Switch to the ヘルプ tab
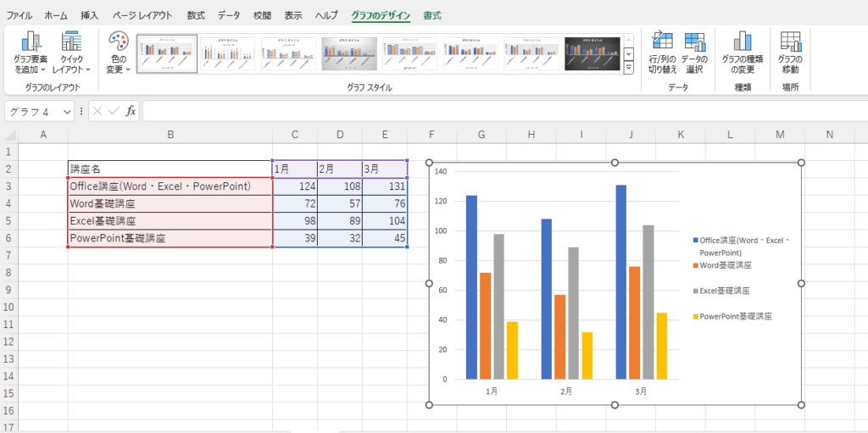 pyautogui.click(x=326, y=15)
